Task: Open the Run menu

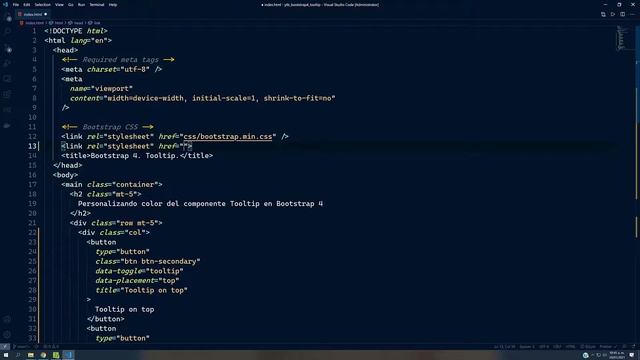Action: coord(81,5)
